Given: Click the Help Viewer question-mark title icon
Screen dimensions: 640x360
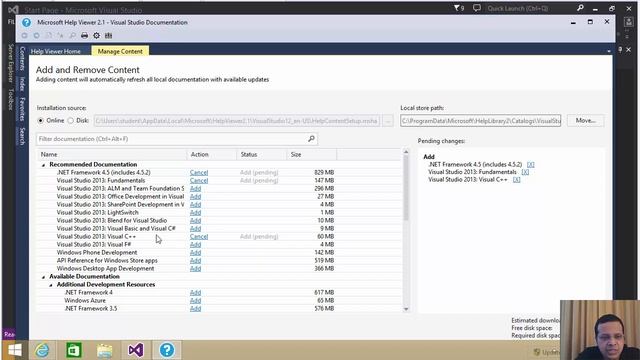Looking at the screenshot, I should point(27,22).
